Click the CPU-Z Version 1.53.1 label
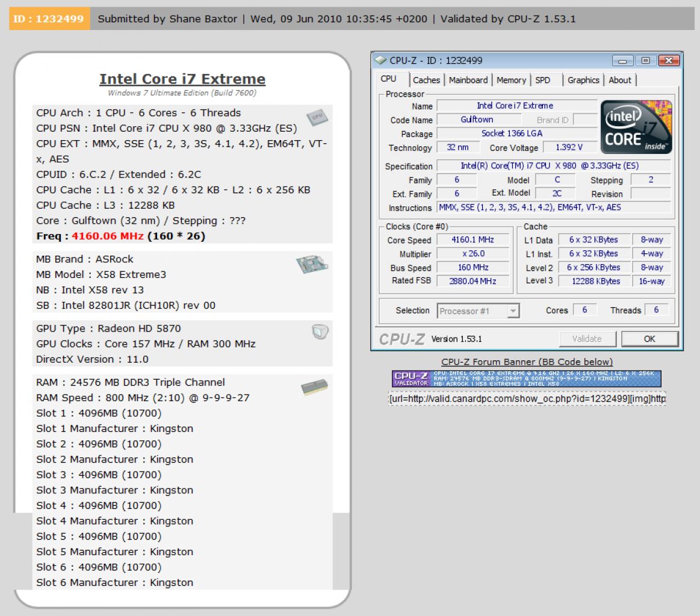The height and width of the screenshot is (616, 700). [x=457, y=339]
